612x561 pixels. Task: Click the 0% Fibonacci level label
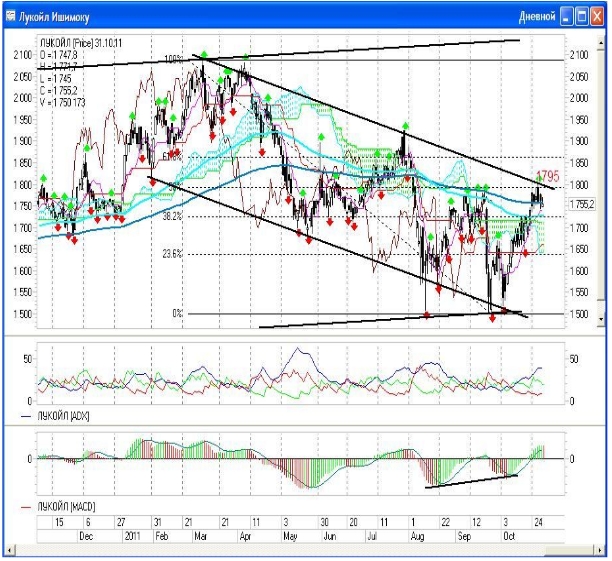click(177, 313)
